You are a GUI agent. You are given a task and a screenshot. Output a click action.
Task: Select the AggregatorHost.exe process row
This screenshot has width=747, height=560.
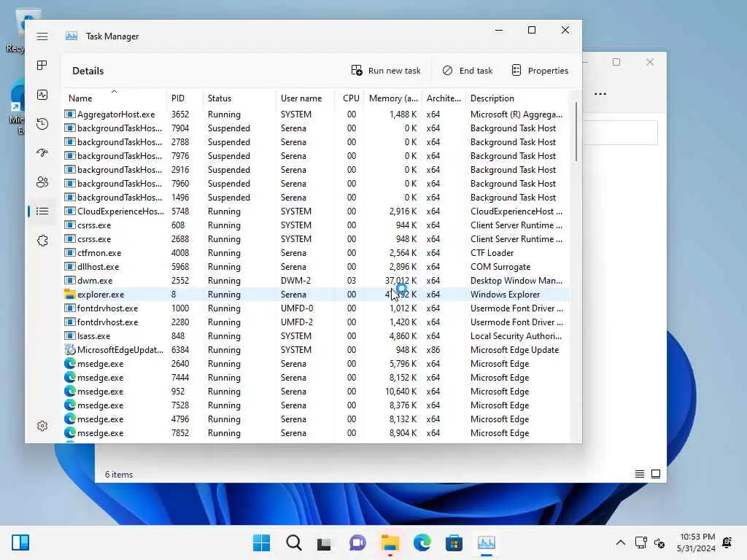315,114
